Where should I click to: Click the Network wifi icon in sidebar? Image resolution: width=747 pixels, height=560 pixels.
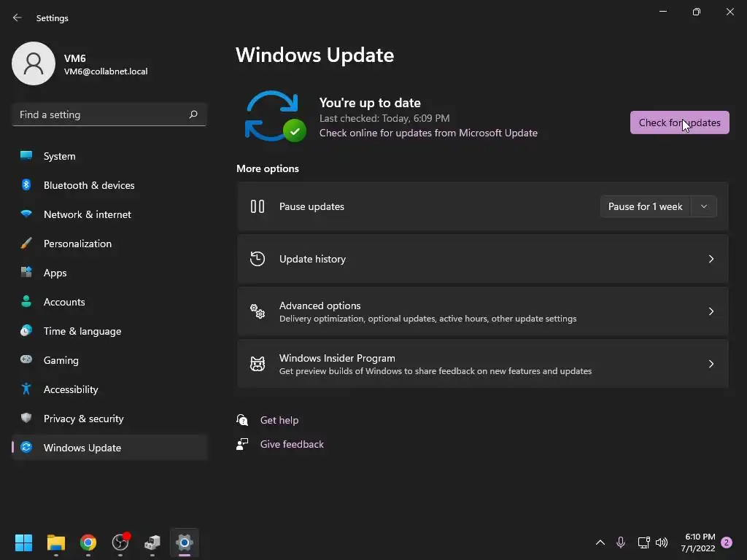[x=26, y=214]
